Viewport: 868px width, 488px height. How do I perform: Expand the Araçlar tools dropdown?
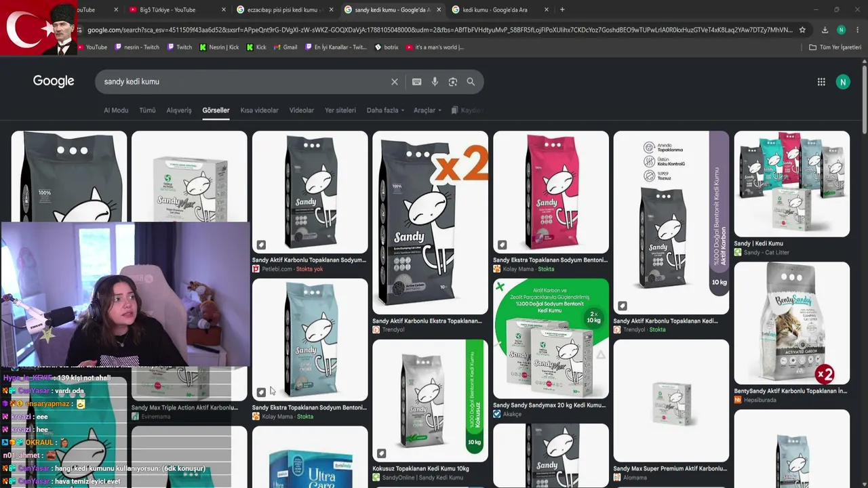pyautogui.click(x=427, y=110)
